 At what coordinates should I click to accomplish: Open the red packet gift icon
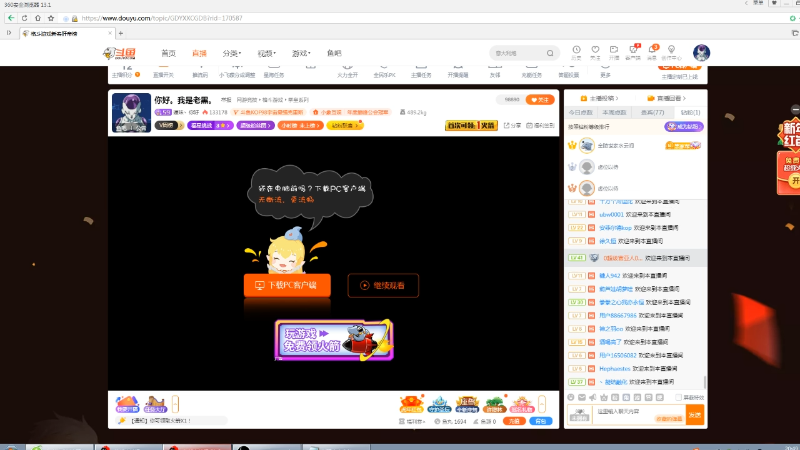pyautogui.click(x=411, y=404)
